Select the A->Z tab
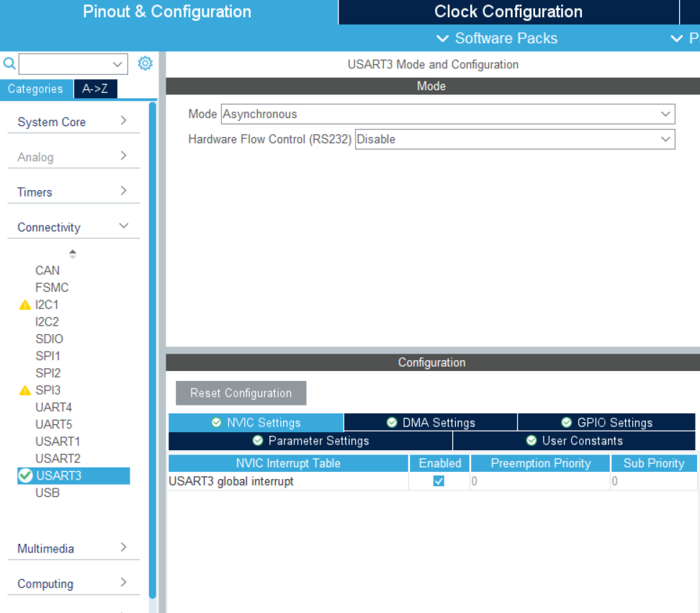Image resolution: width=700 pixels, height=613 pixels. [95, 89]
